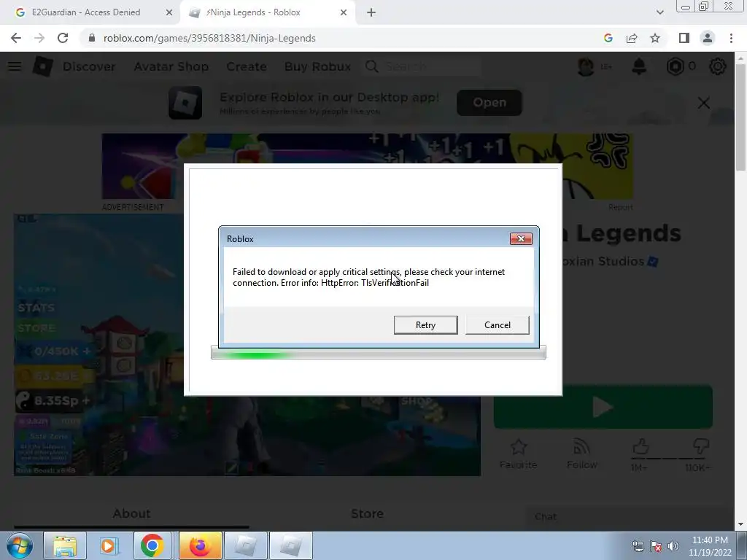747x560 pixels.
Task: Bookmark this page with the star icon
Action: (x=655, y=38)
